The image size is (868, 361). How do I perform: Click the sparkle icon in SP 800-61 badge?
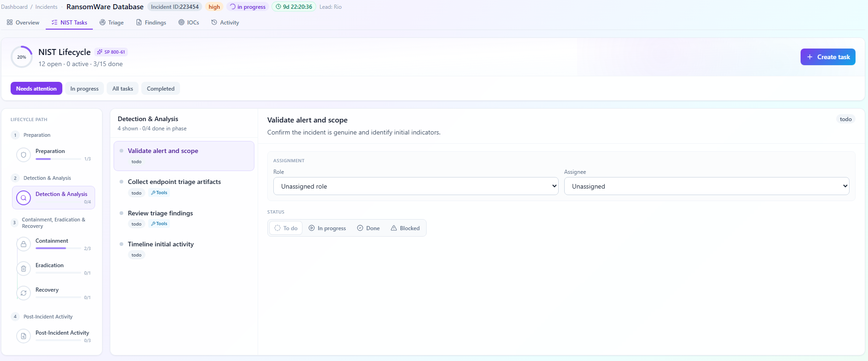point(100,52)
